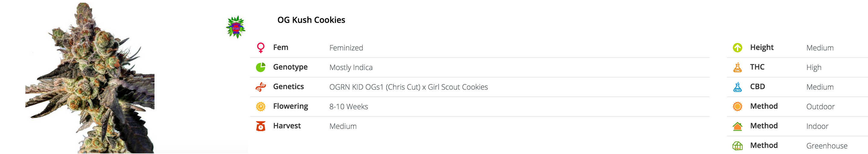The width and height of the screenshot is (868, 154).
Task: Click the red DNA Genetics icon
Action: coord(260,87)
